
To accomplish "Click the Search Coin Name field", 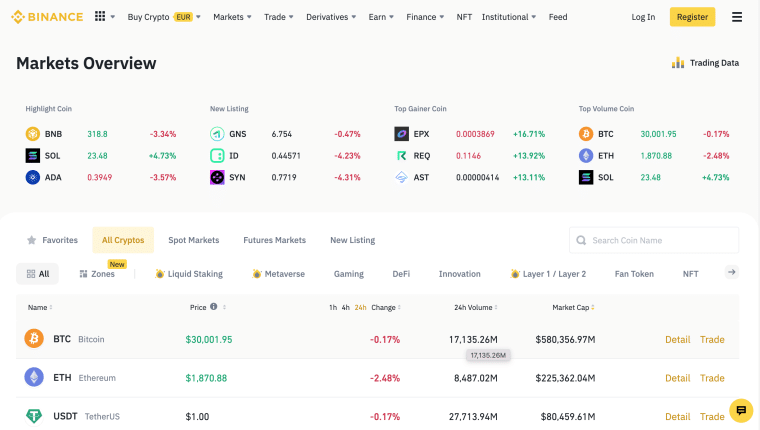I will coord(660,240).
